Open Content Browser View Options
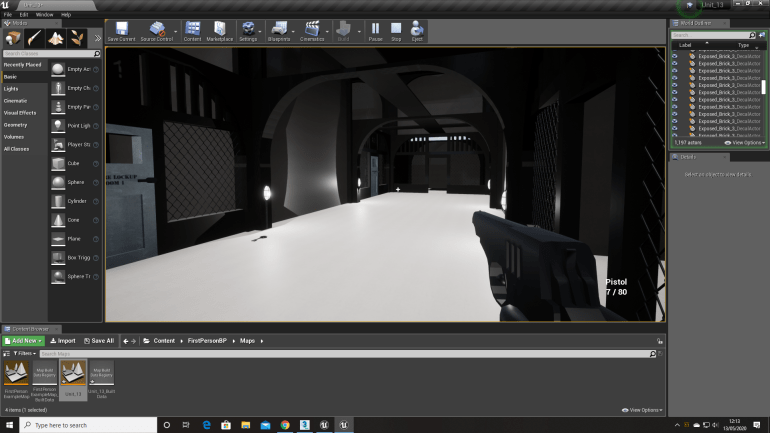This screenshot has height=433, width=770. click(x=642, y=410)
